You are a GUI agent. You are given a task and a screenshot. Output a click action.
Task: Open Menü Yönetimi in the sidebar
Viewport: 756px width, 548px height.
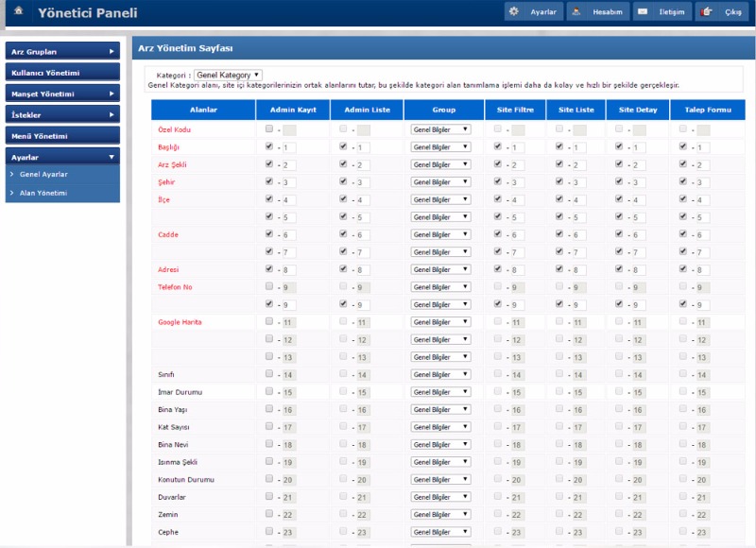click(62, 136)
